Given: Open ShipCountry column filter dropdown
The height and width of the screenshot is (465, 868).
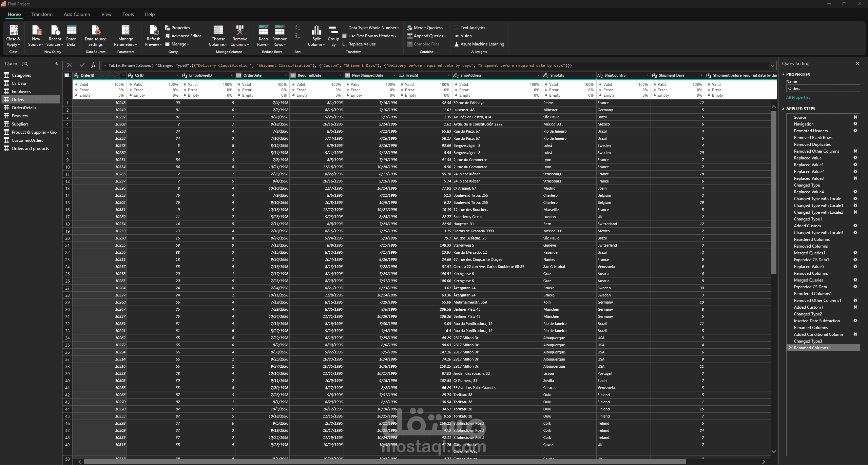Looking at the screenshot, I should pos(647,75).
